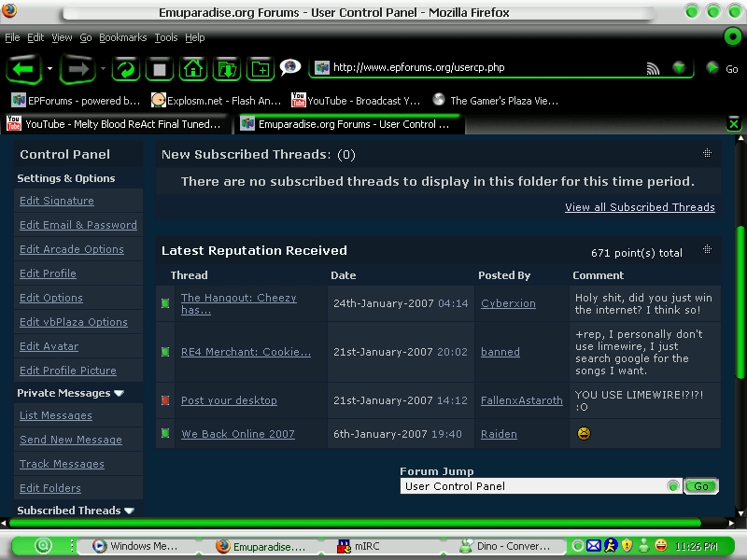Open the Tools menu
The height and width of the screenshot is (560, 747).
(166, 37)
